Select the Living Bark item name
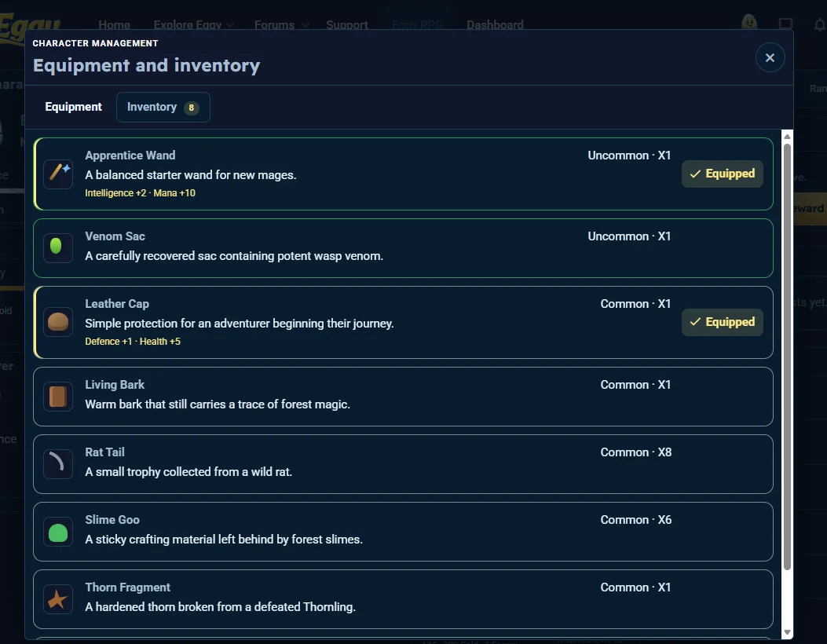The image size is (827, 644). tap(115, 385)
